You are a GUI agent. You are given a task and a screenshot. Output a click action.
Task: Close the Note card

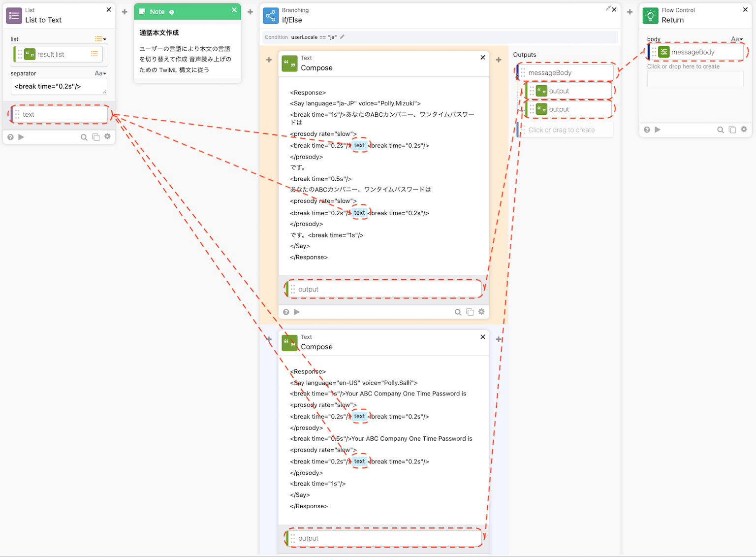coord(234,10)
